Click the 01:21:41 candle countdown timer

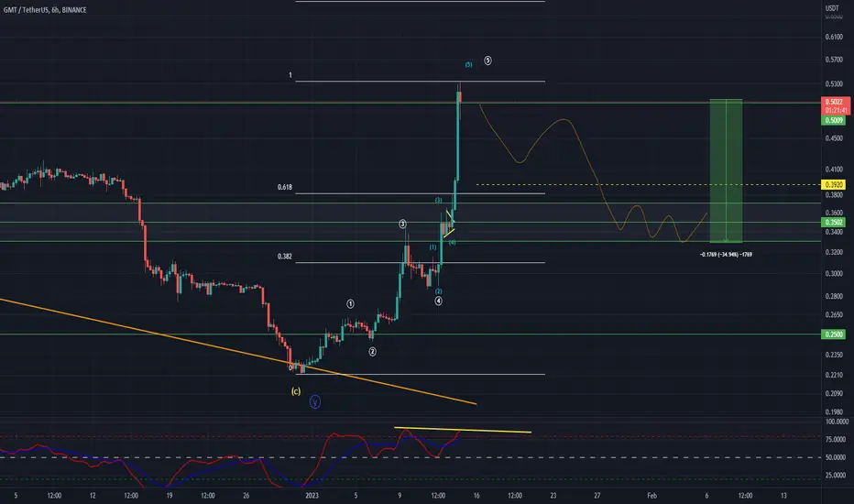tap(834, 110)
